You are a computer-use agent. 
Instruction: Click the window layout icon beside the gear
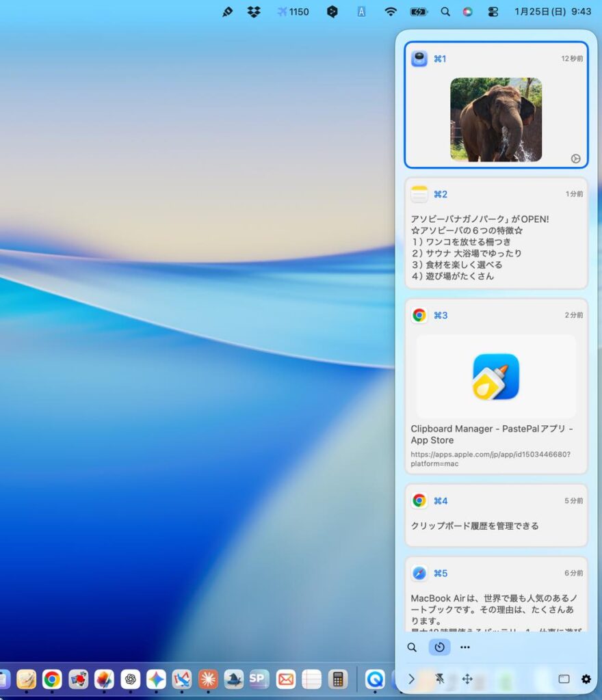coord(564,679)
